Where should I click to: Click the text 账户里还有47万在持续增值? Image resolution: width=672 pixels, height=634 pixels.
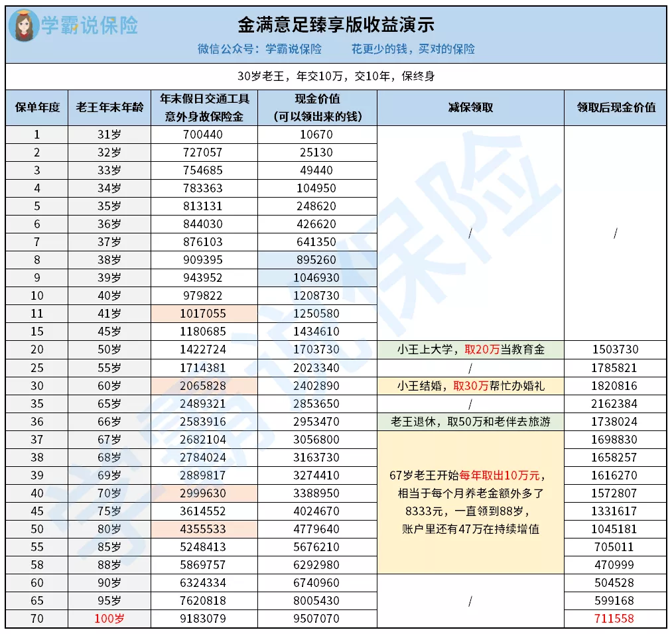point(470,529)
